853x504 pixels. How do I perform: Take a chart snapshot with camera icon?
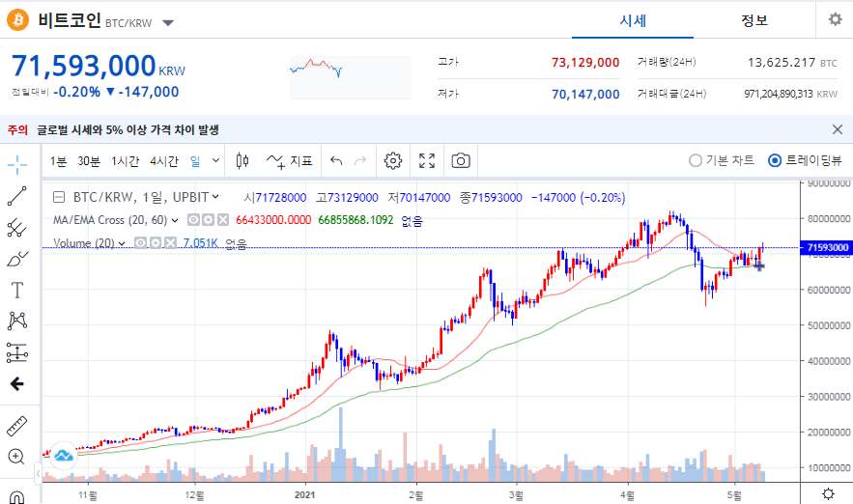[461, 161]
